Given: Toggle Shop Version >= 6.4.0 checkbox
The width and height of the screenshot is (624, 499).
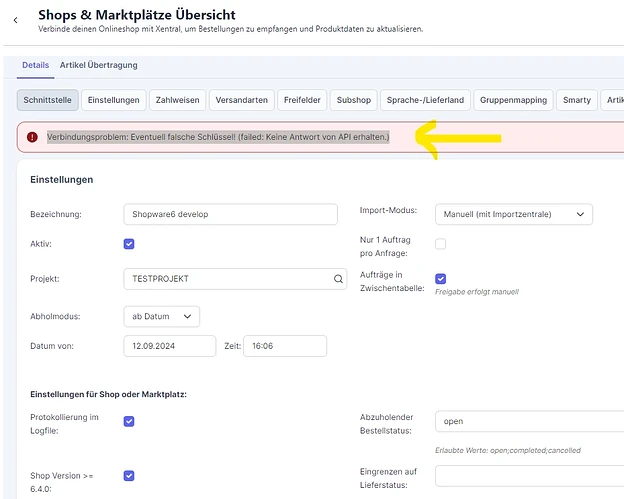Looking at the screenshot, I should pos(129,476).
